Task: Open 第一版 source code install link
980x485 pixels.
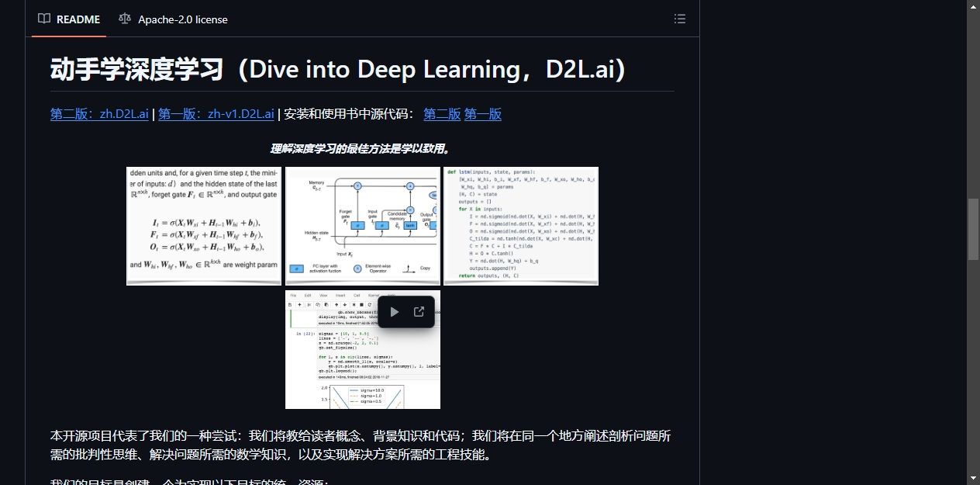Action: tap(483, 114)
